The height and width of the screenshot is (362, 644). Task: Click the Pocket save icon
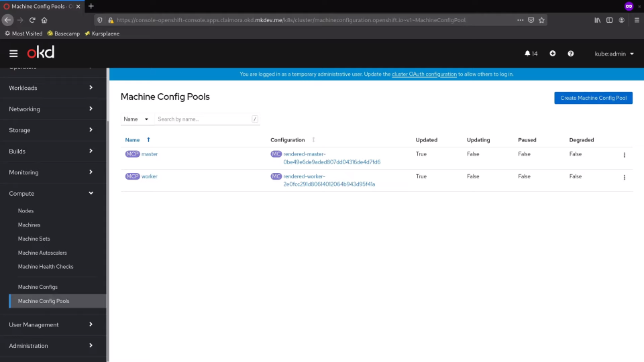click(531, 19)
